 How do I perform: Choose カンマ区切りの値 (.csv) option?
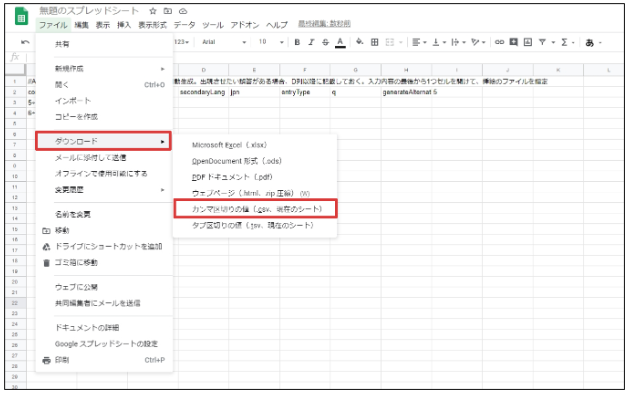256,209
